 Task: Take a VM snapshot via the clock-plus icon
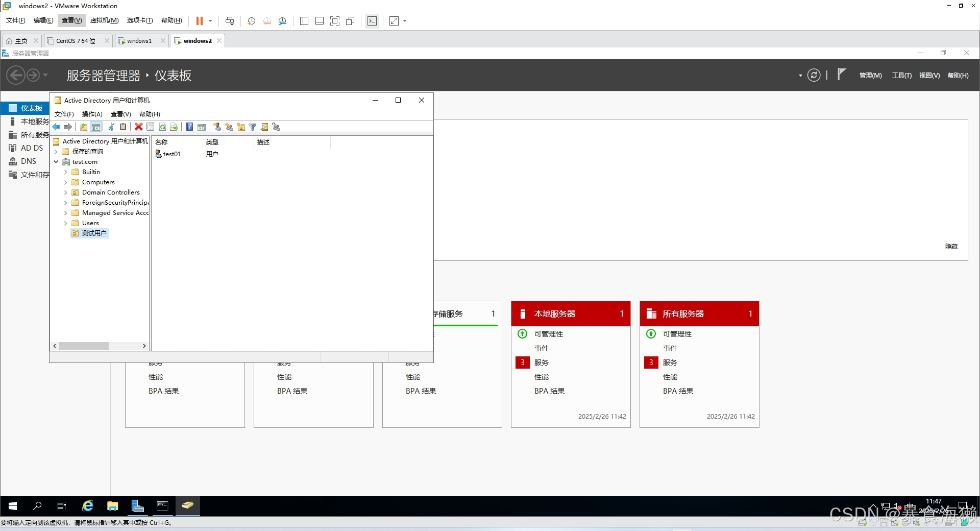[251, 21]
